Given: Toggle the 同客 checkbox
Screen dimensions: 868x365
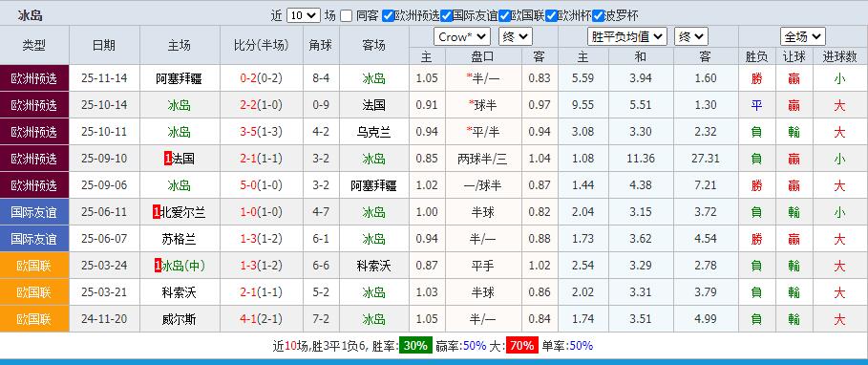Looking at the screenshot, I should point(346,15).
